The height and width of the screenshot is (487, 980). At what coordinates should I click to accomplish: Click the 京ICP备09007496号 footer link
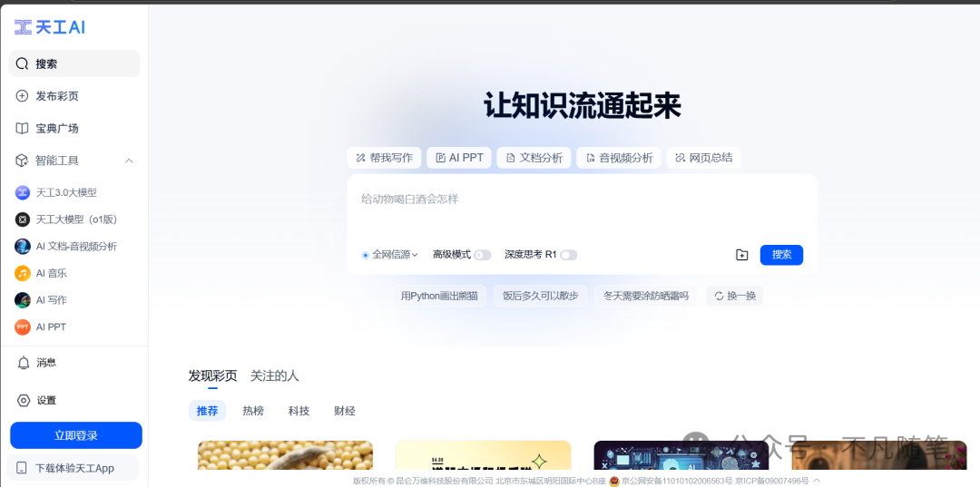[772, 481]
